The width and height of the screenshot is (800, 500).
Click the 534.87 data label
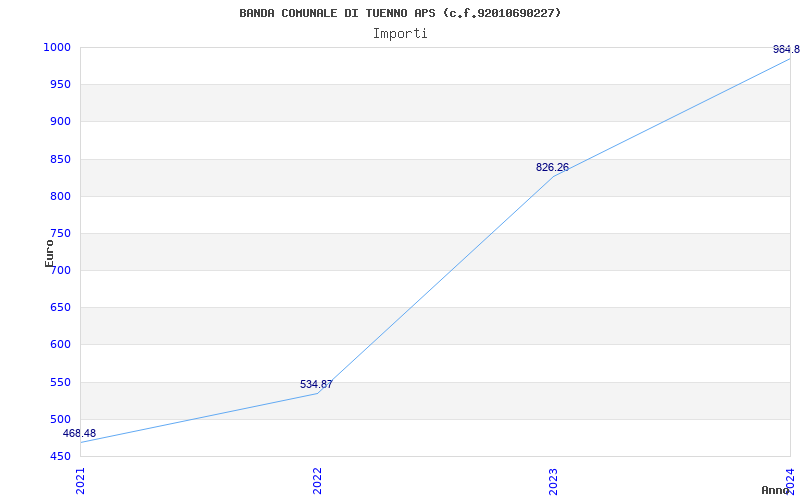pyautogui.click(x=316, y=385)
